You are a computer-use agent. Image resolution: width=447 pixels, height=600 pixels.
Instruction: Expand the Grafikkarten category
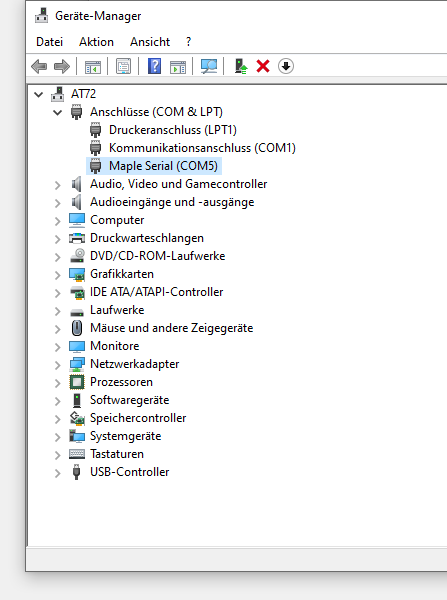pos(57,275)
